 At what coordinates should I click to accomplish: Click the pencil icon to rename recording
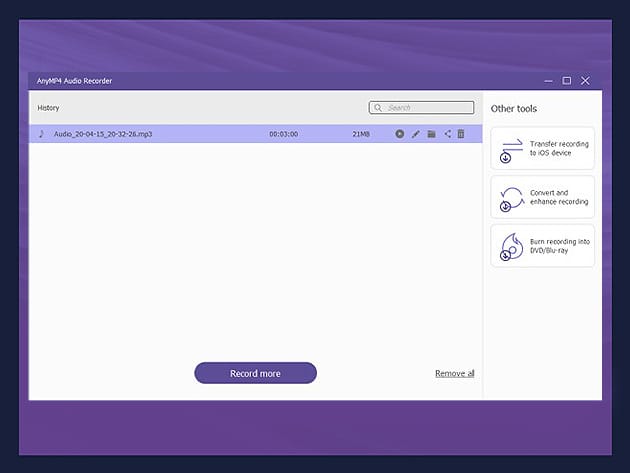coord(416,134)
